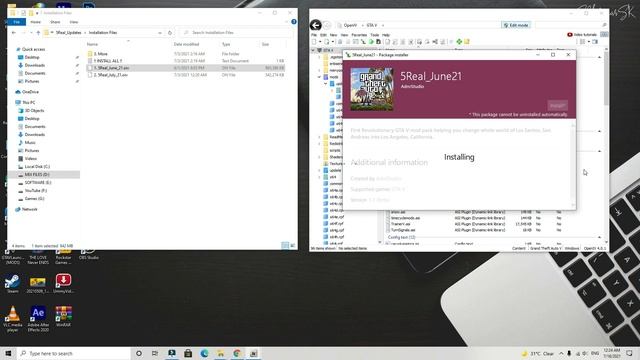Open OneDrive in Explorer sidebar
This screenshot has height=360, width=640.
(x=30, y=92)
